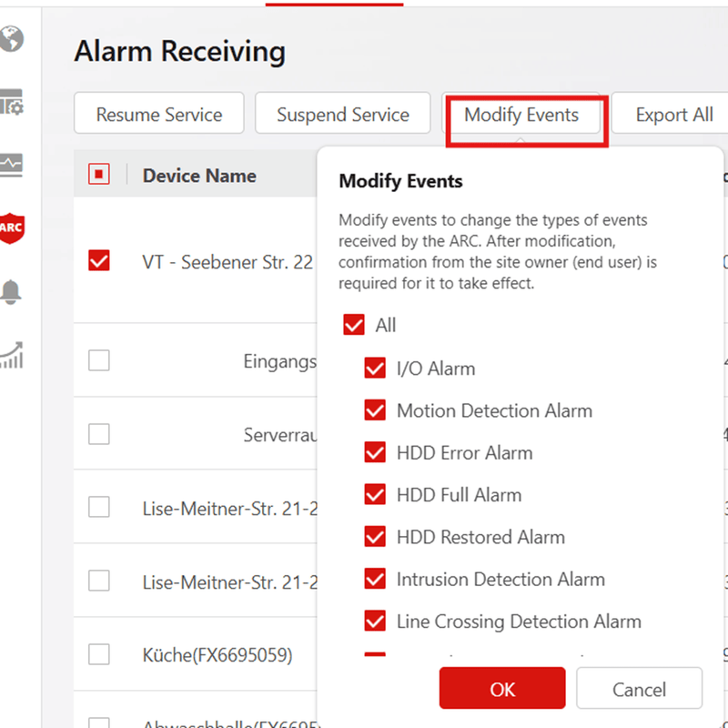Click Resume Service button
The height and width of the screenshot is (728, 728).
point(158,115)
